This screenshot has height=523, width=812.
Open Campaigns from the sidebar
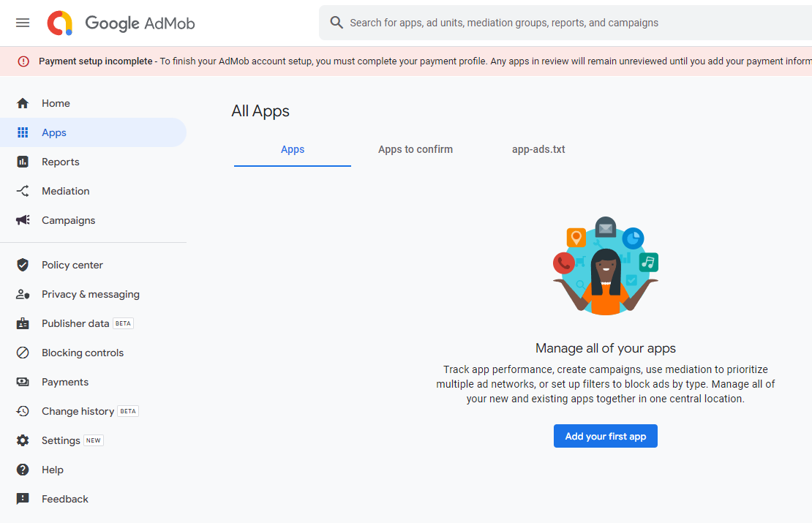point(93,220)
